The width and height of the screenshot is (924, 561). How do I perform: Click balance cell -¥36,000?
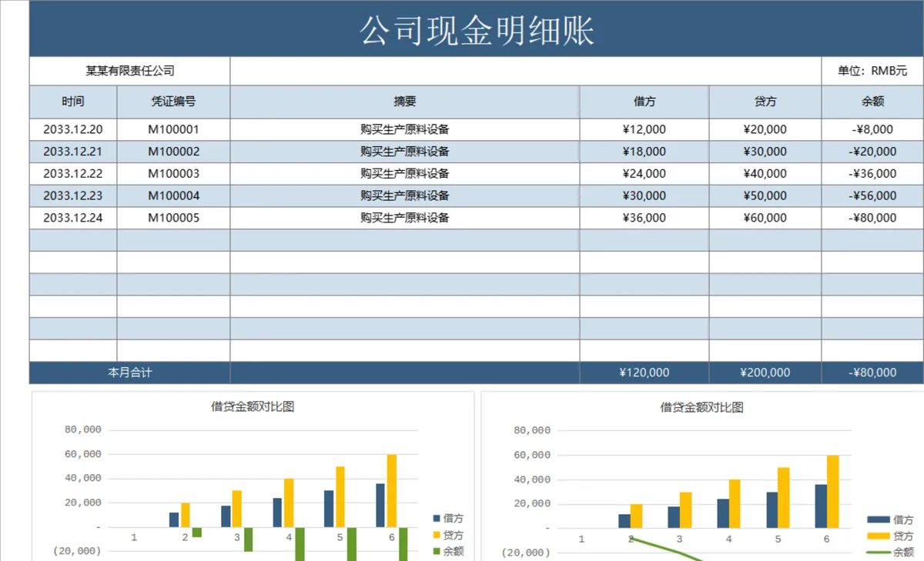pyautogui.click(x=872, y=174)
